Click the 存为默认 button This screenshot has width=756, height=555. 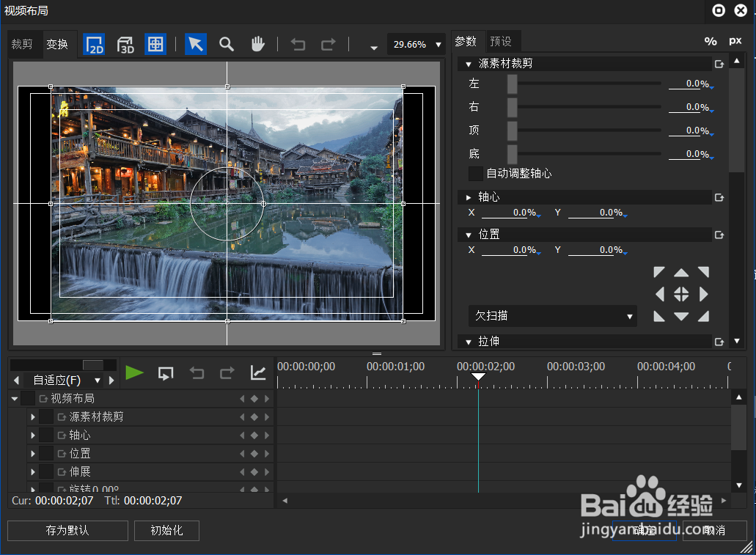tap(67, 531)
